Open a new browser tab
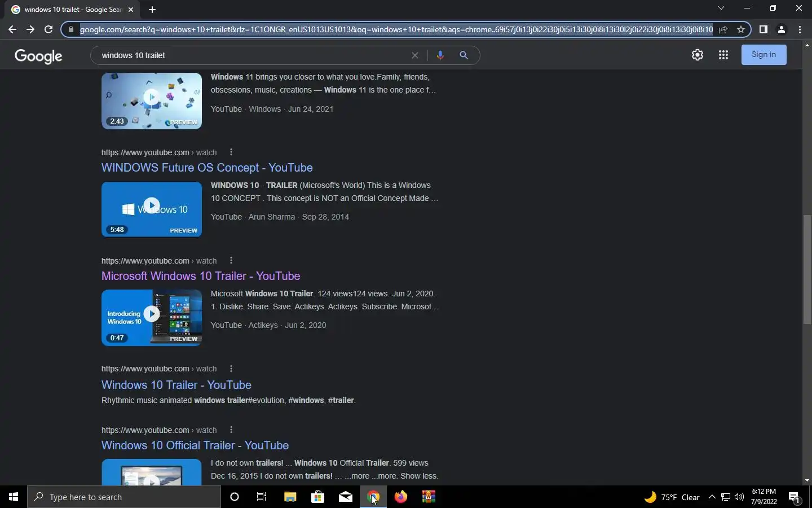The image size is (812, 508). 152,10
